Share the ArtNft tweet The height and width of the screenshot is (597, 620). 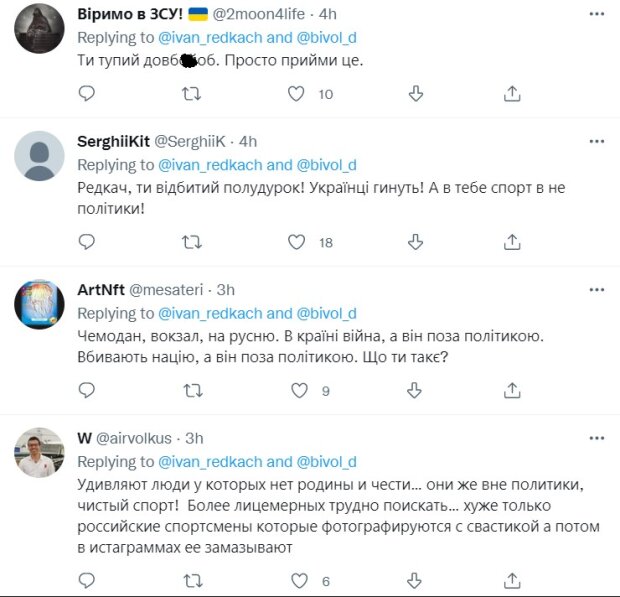click(x=512, y=391)
